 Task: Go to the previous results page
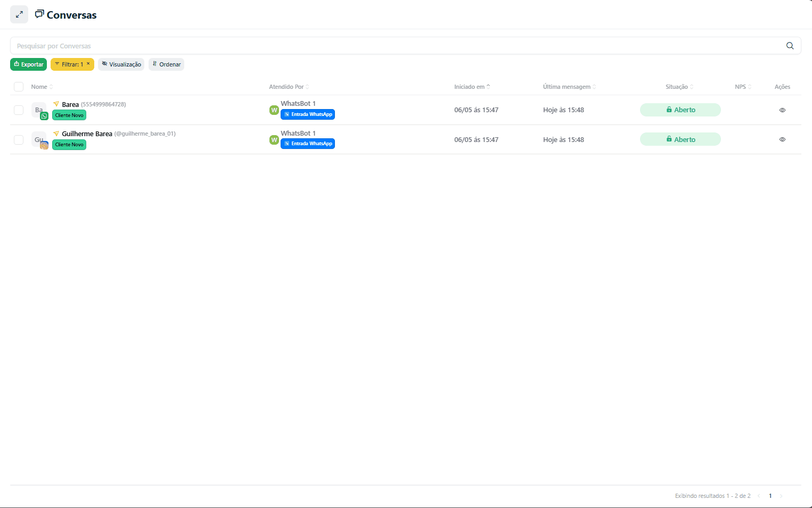[x=759, y=496]
